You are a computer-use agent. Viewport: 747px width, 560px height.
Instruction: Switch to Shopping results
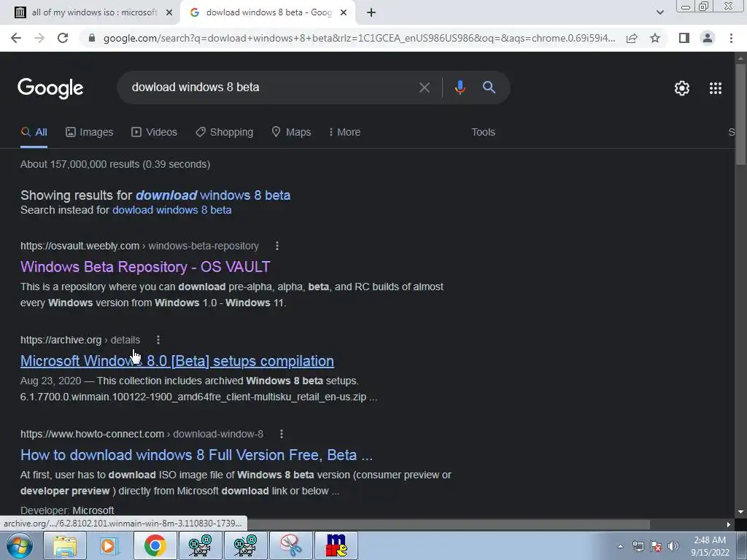tap(225, 132)
